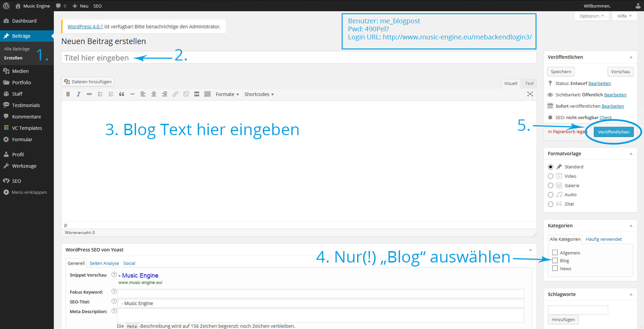The height and width of the screenshot is (329, 644).
Task: Collapse the Schlagworte box
Action: [x=631, y=294]
